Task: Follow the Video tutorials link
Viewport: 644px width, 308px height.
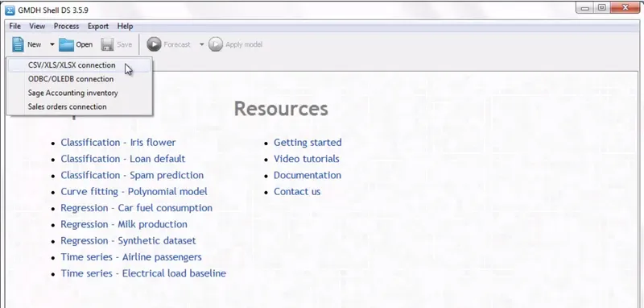Action: pyautogui.click(x=307, y=159)
